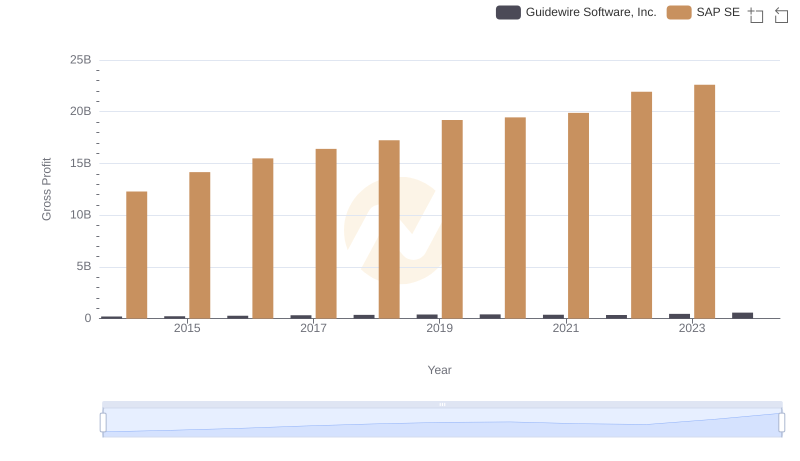
Task: Click the SAP SE bar for 2022
Action: 641,205
